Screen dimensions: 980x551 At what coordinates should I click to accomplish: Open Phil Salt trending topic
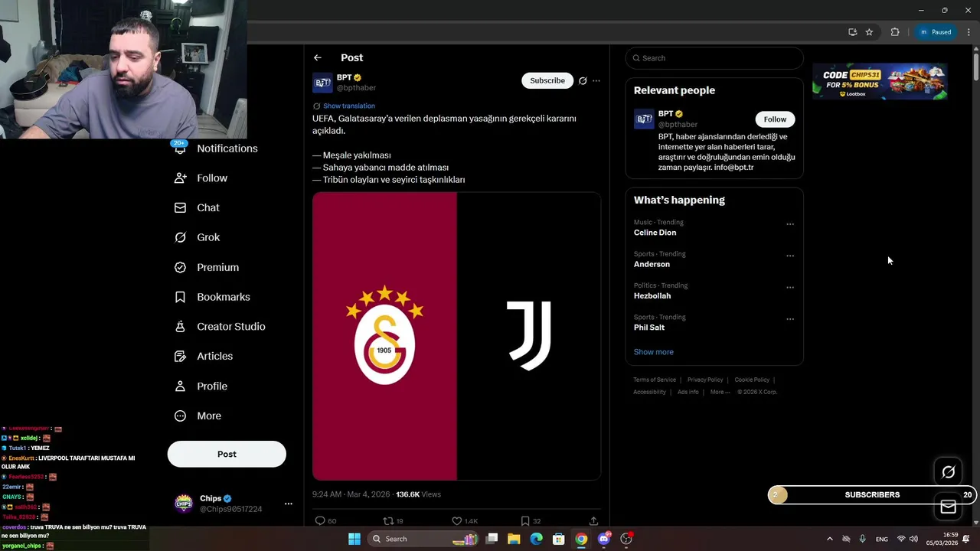tap(649, 328)
